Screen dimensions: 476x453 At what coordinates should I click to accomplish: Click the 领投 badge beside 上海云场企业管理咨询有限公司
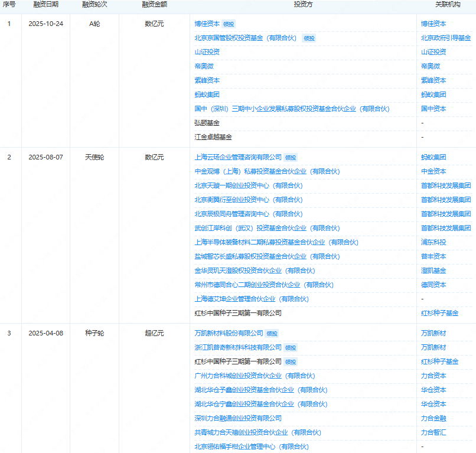pyautogui.click(x=290, y=157)
